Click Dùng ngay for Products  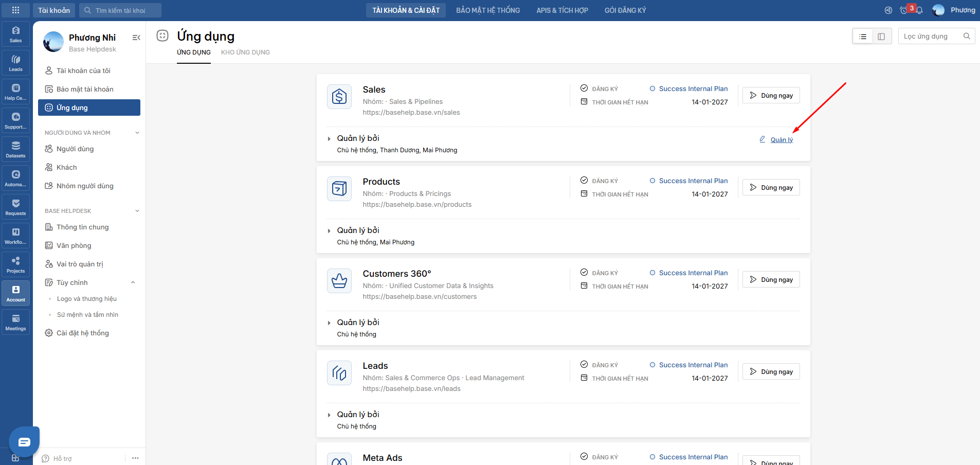771,187
